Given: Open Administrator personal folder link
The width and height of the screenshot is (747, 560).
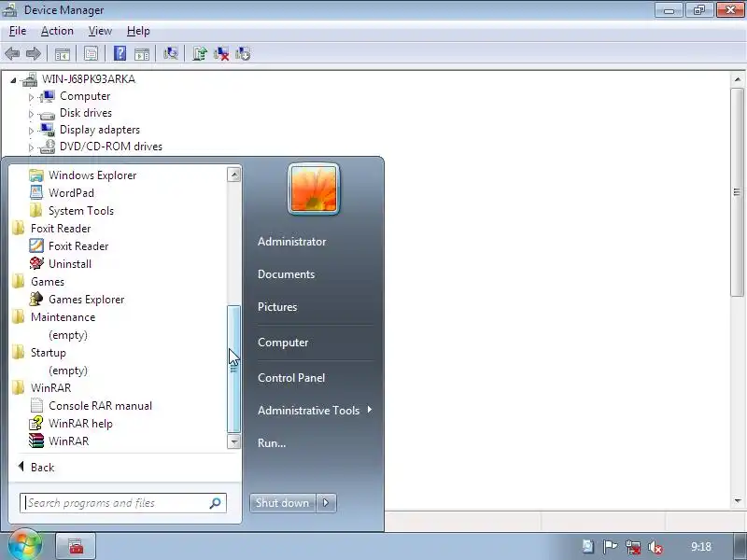Looking at the screenshot, I should pyautogui.click(x=291, y=242).
